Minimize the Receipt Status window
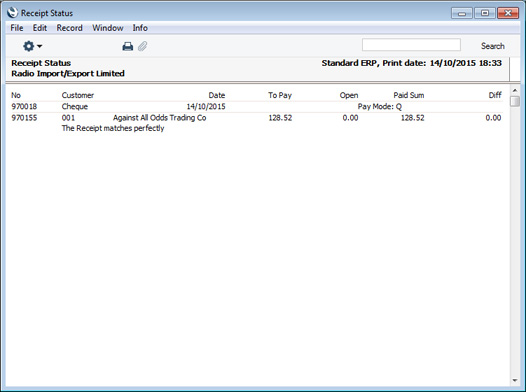Screen dimensions: 526x392 [x=462, y=13]
